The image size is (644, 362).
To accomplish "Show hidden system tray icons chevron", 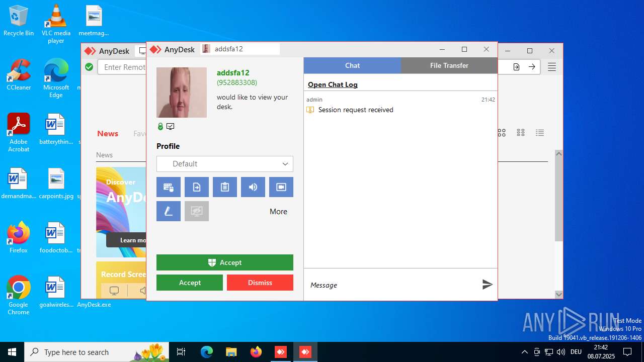I will [524, 352].
